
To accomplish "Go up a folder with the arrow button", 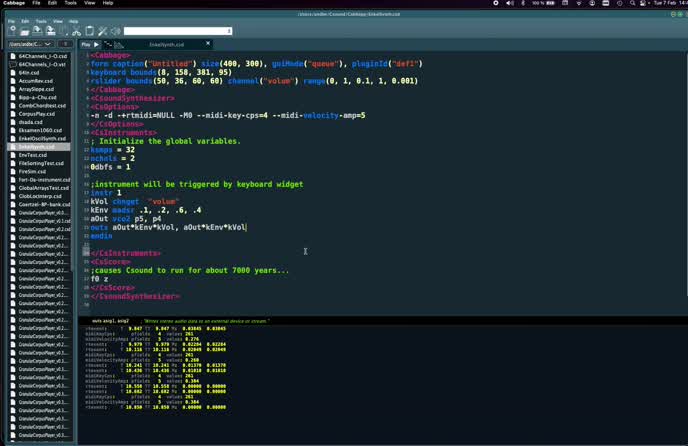I will [65, 44].
